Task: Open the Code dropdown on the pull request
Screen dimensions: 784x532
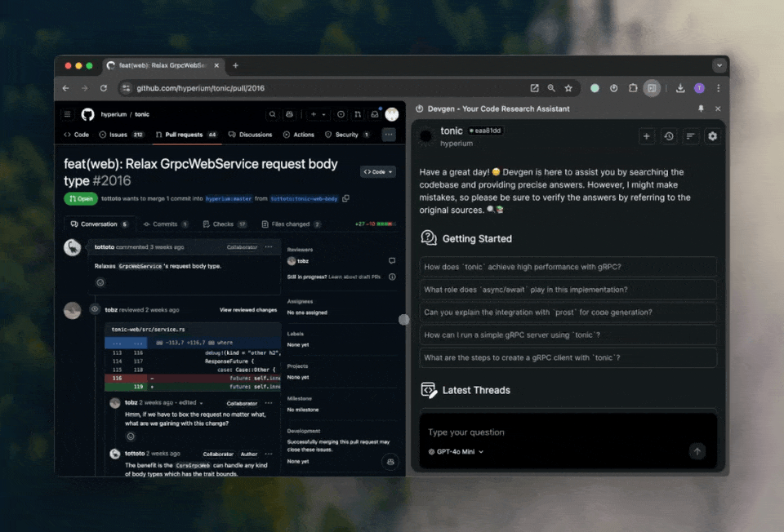Action: pos(378,172)
